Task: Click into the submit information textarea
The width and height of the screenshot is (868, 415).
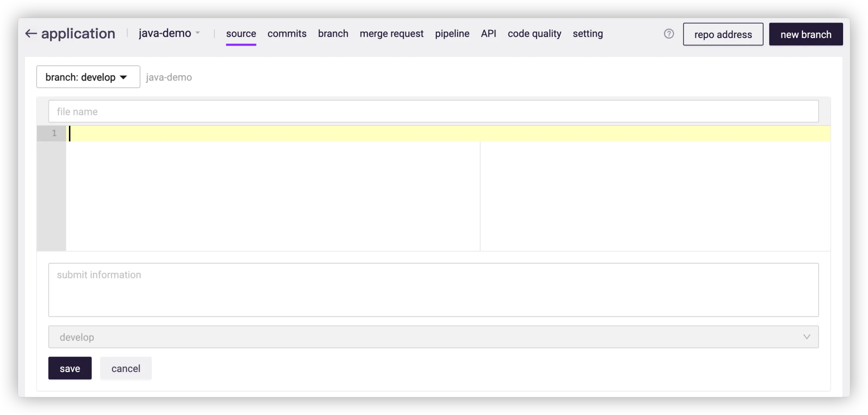Action: tap(433, 290)
